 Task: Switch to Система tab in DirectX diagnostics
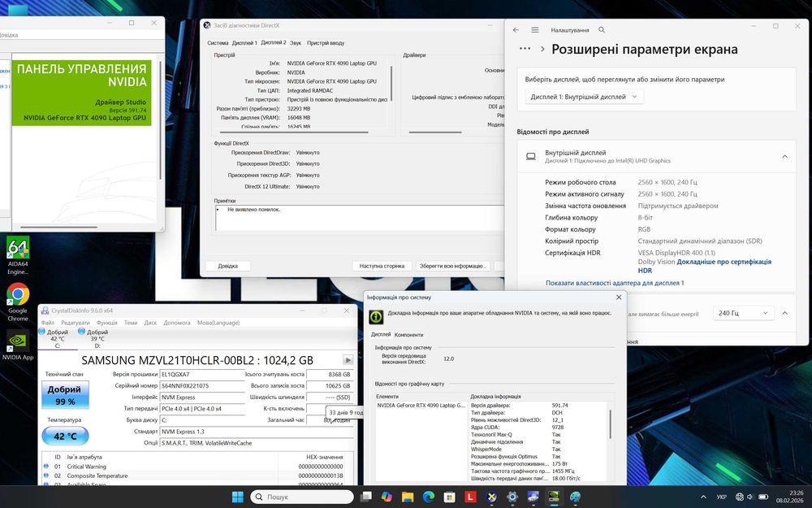coord(218,43)
